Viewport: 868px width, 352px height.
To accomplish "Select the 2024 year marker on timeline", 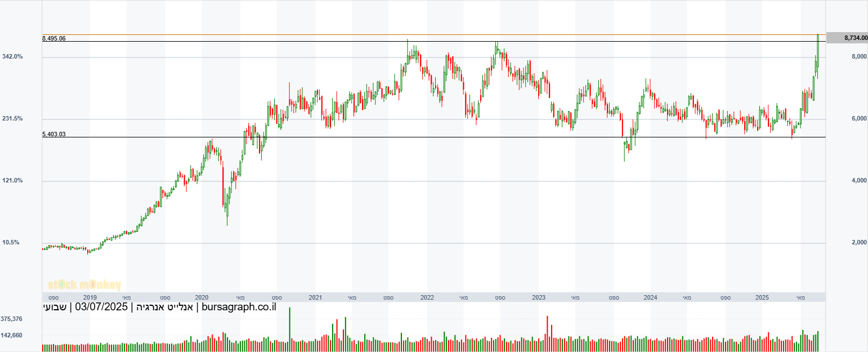I will (x=651, y=297).
